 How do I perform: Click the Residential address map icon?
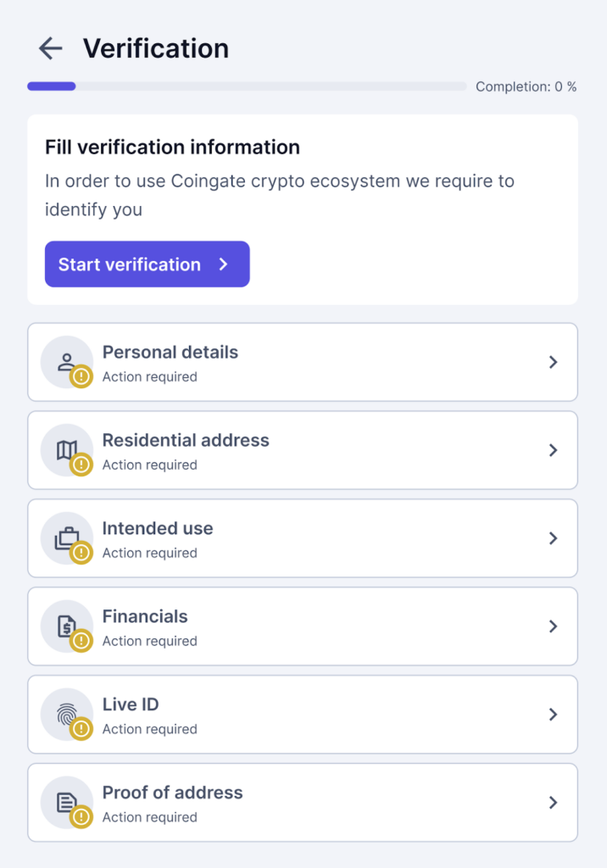(x=66, y=450)
